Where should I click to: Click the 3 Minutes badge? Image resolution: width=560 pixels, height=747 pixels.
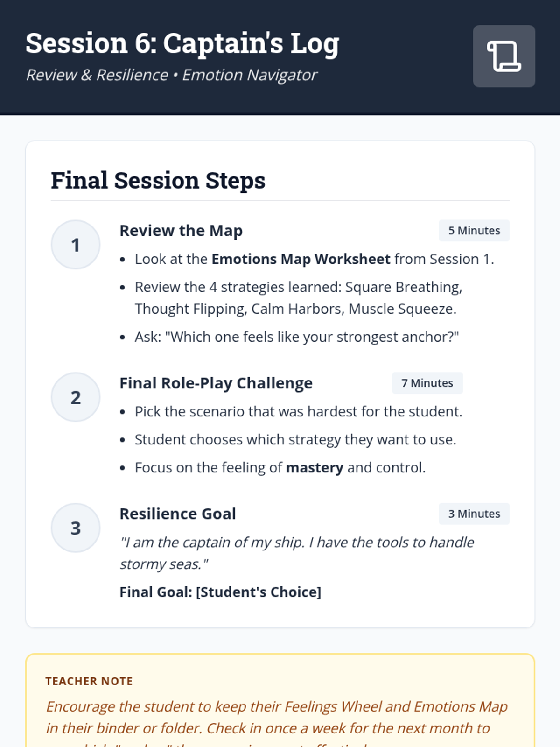click(x=474, y=514)
